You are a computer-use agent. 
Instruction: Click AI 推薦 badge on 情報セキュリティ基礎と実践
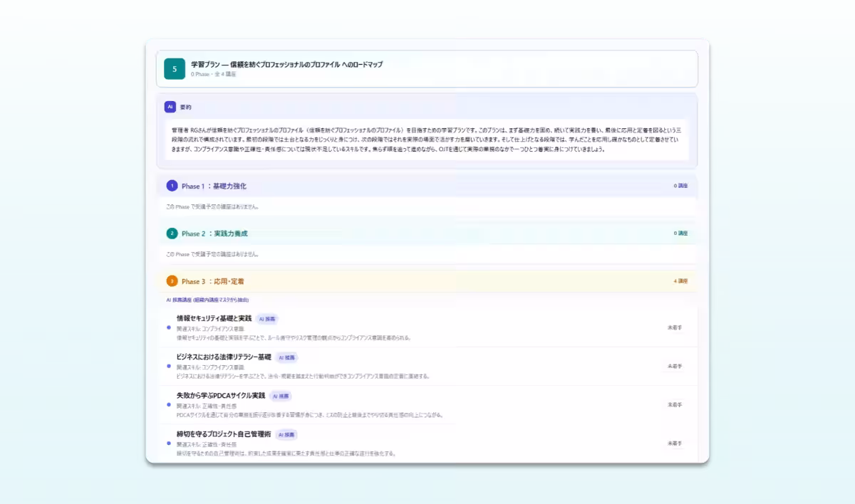click(x=267, y=319)
